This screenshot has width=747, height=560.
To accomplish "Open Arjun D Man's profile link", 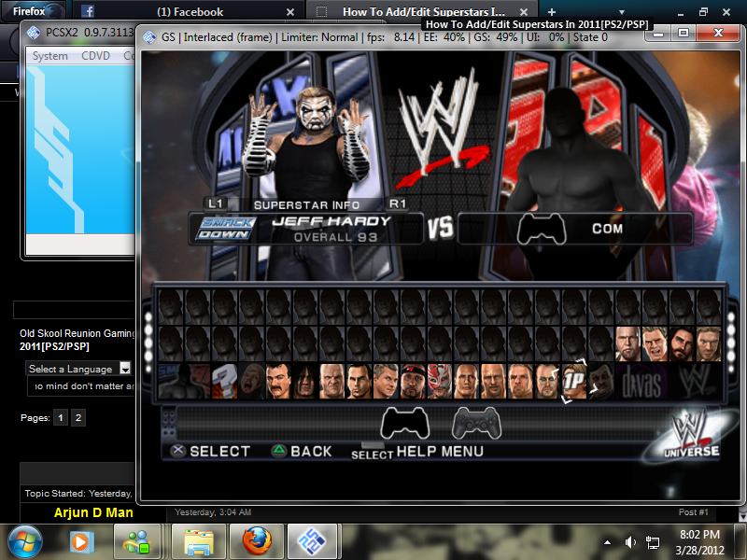I will pos(93,512).
